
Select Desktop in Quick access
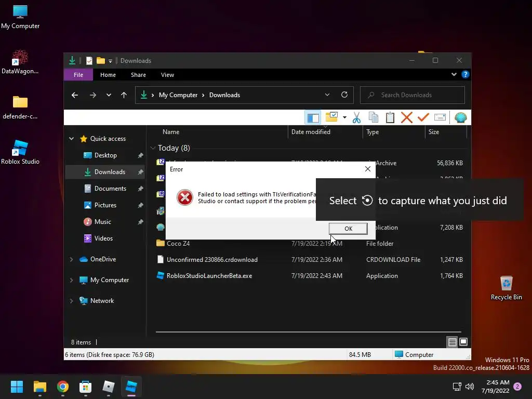pyautogui.click(x=105, y=155)
